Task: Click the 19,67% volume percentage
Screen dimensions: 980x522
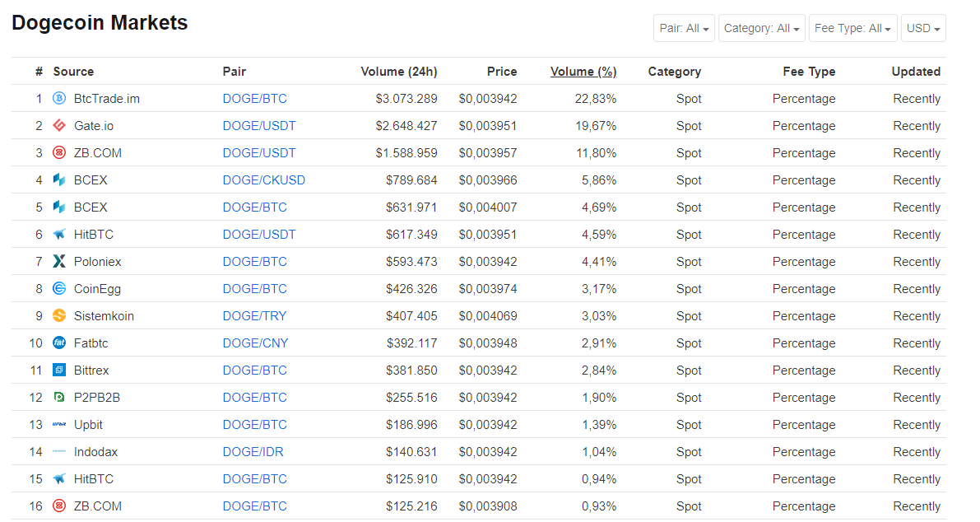Action: (x=596, y=126)
